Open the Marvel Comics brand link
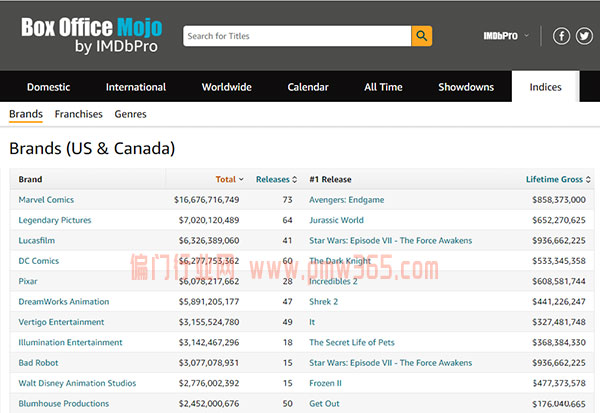600x413 pixels. pyautogui.click(x=46, y=200)
